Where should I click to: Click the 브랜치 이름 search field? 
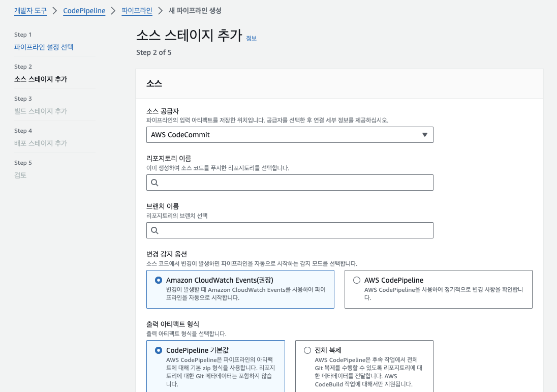tap(290, 230)
